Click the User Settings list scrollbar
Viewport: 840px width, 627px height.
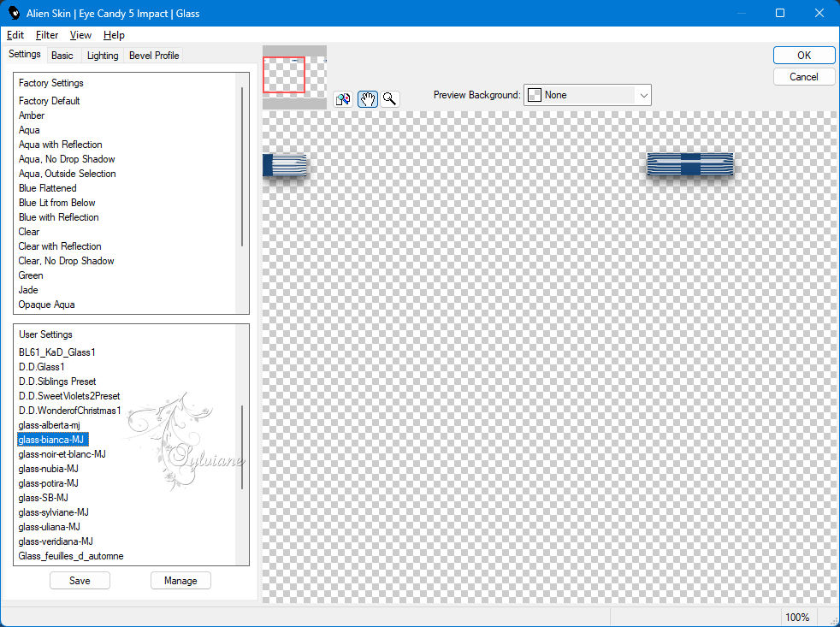point(242,445)
